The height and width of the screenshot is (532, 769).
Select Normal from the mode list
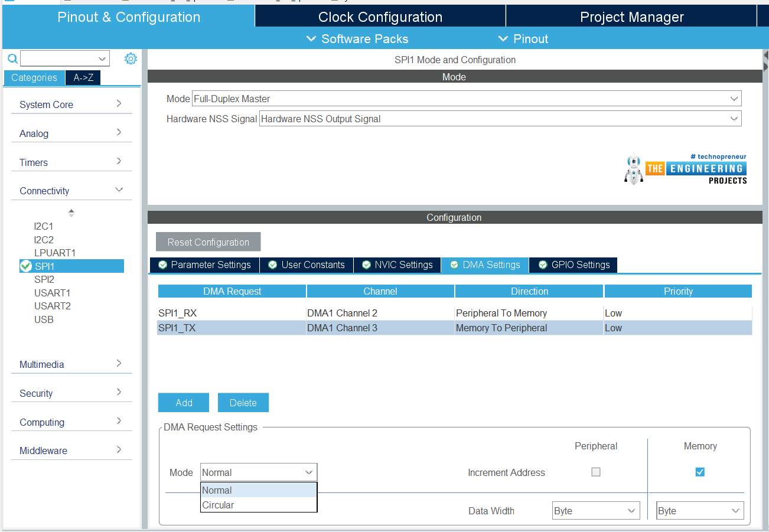click(259, 490)
